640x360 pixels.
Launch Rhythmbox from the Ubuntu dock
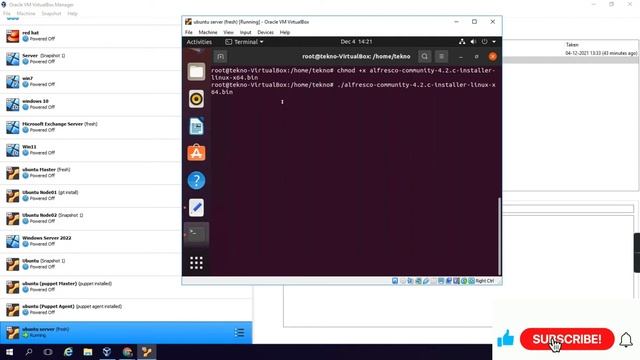(196, 99)
